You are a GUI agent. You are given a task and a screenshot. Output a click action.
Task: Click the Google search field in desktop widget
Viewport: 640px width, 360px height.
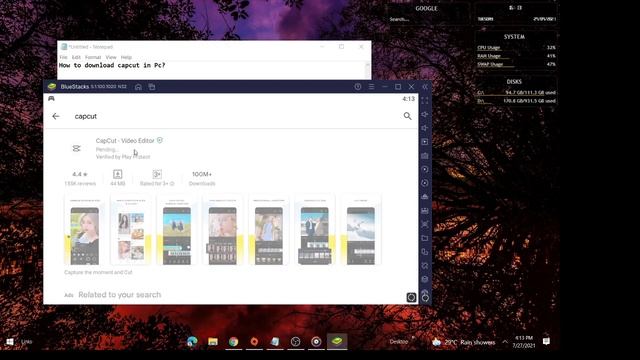(x=427, y=19)
